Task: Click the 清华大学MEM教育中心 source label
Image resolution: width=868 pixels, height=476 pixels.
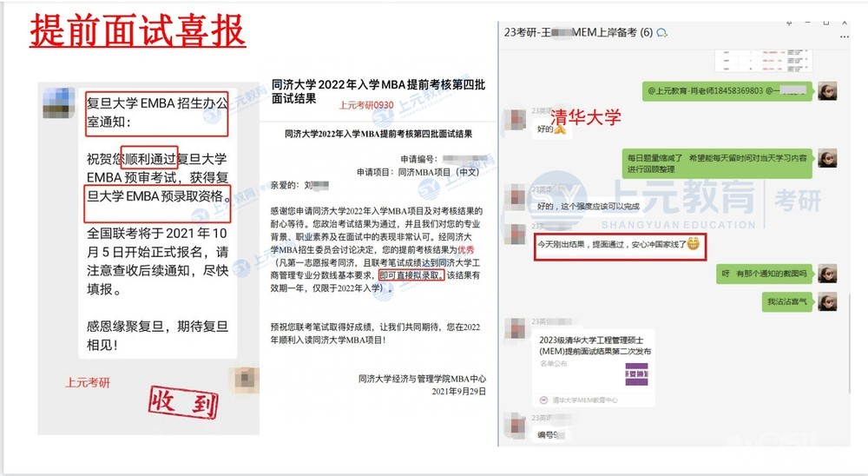Action: (x=584, y=400)
